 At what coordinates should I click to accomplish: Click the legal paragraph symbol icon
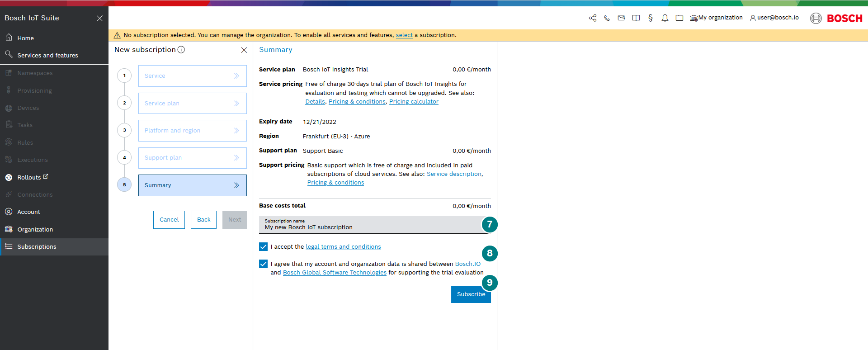coord(650,18)
